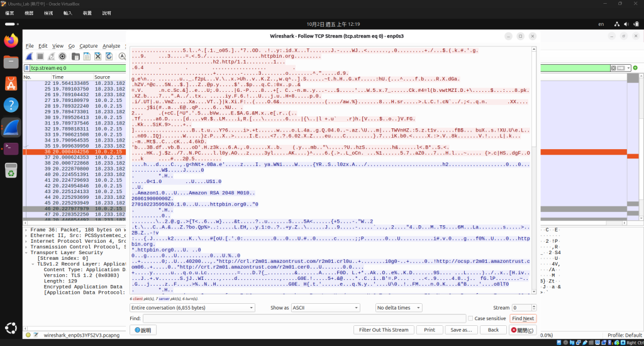
Task: Click the display filter bookmark icon
Action: (27, 68)
